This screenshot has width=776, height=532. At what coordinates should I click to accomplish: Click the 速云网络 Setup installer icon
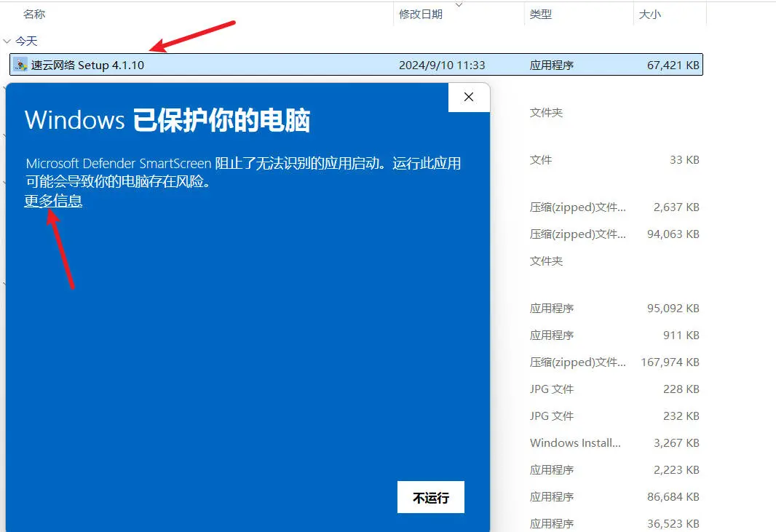pyautogui.click(x=20, y=65)
